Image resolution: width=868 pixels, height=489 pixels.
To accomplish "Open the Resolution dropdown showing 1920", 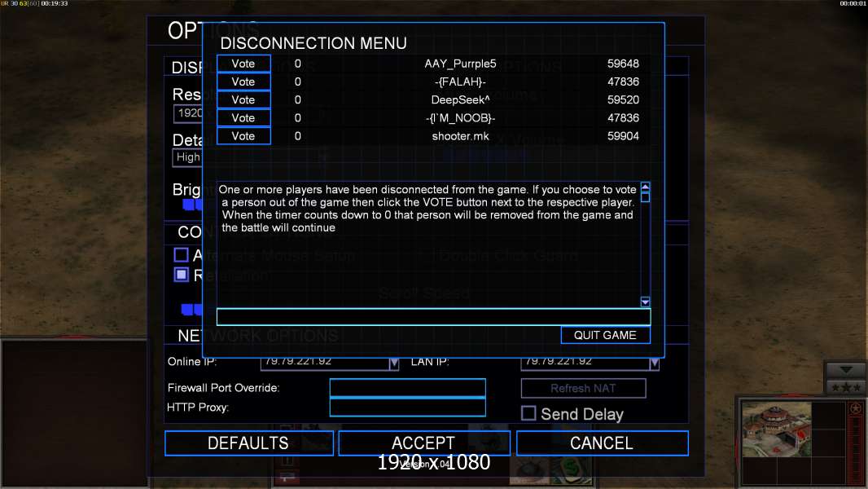I will click(x=189, y=113).
